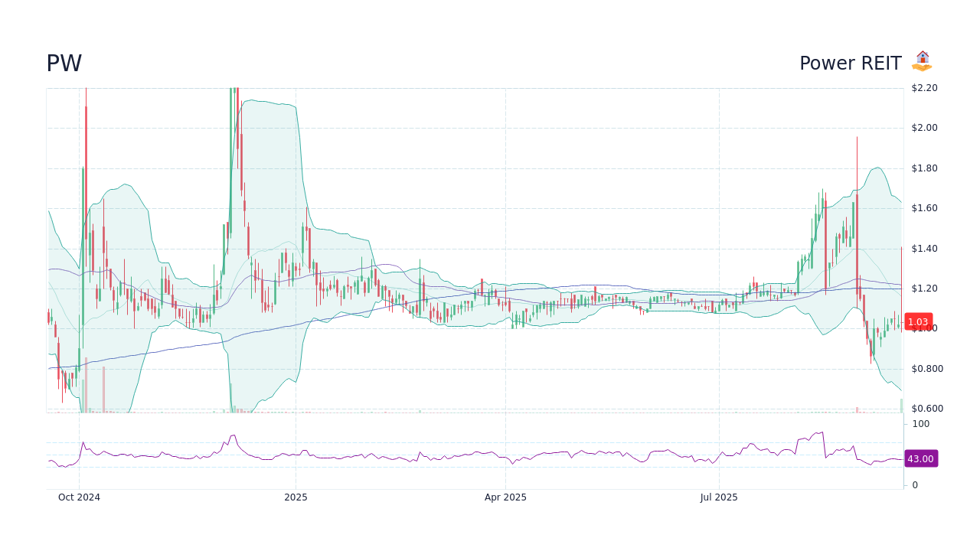This screenshot has height=551, width=980.
Task: Select the Jul 2025 axis label
Action: coord(718,497)
